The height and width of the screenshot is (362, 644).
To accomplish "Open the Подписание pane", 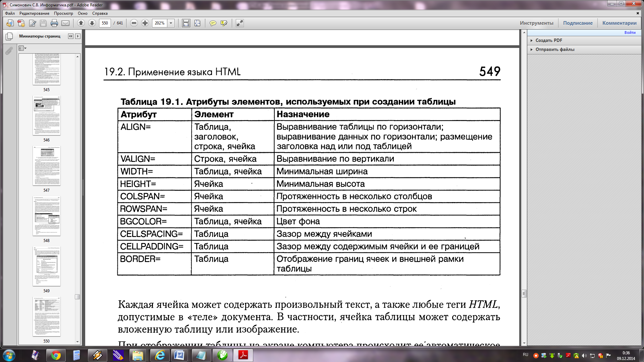I will 578,23.
